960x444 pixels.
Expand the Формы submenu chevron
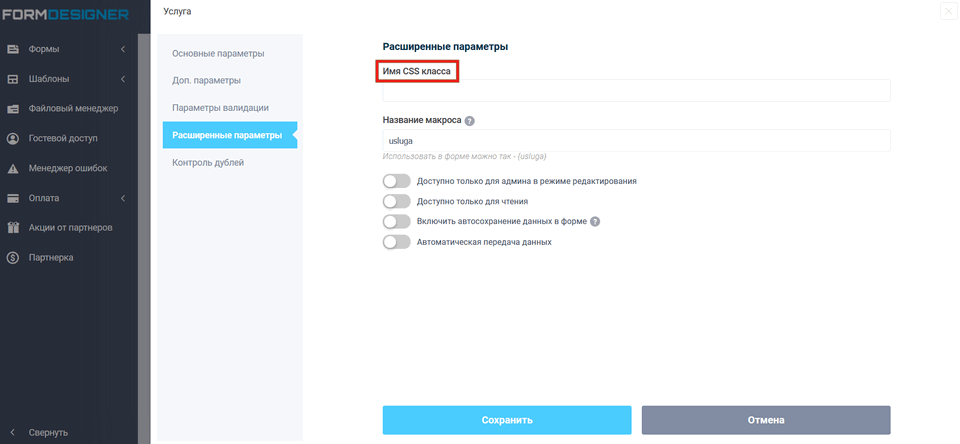123,49
